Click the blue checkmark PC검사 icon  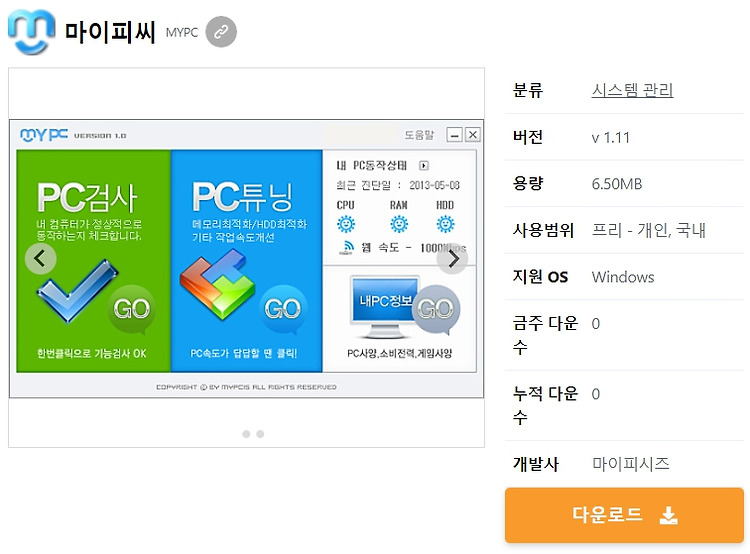point(77,290)
